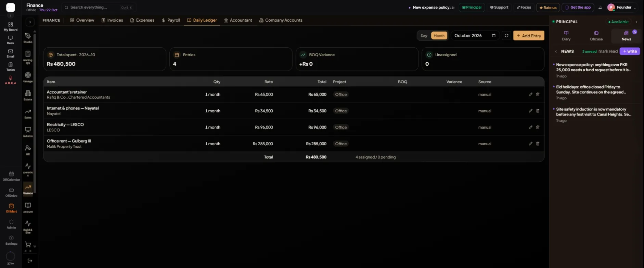The image size is (644, 268).
Task: Open the Sales module icon
Action: pos(28,113)
